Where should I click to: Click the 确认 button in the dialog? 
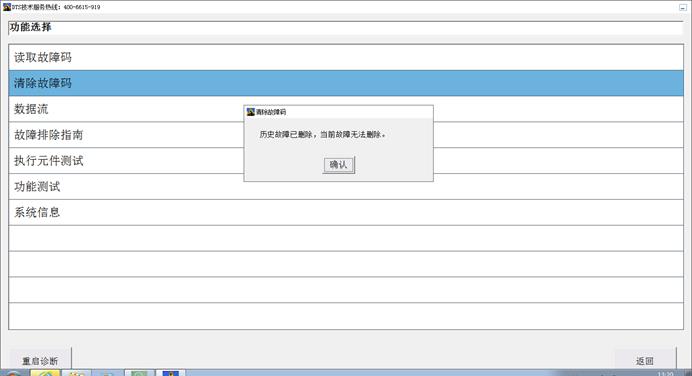tap(338, 165)
